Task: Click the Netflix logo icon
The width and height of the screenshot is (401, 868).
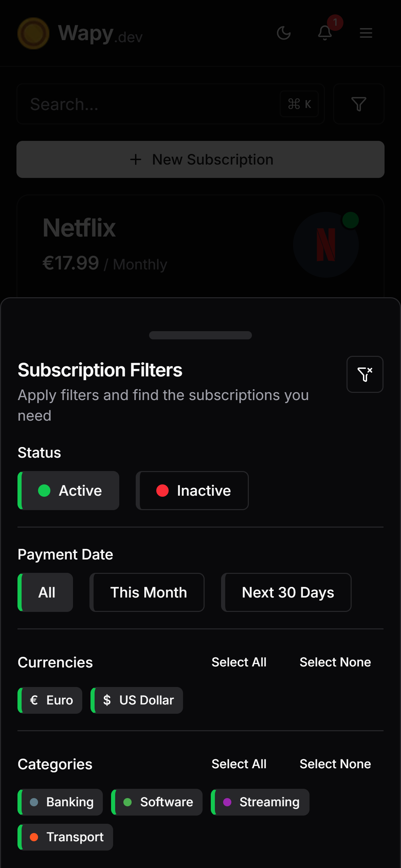Action: coord(326,245)
